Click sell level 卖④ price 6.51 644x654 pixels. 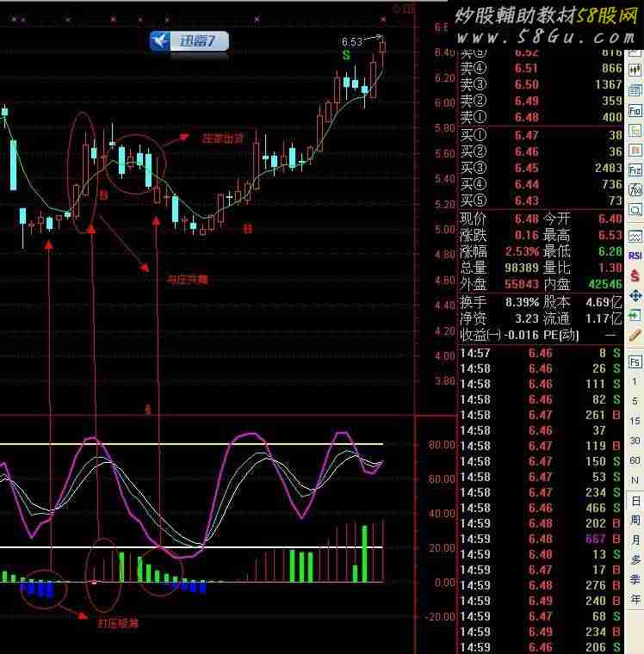pyautogui.click(x=526, y=68)
